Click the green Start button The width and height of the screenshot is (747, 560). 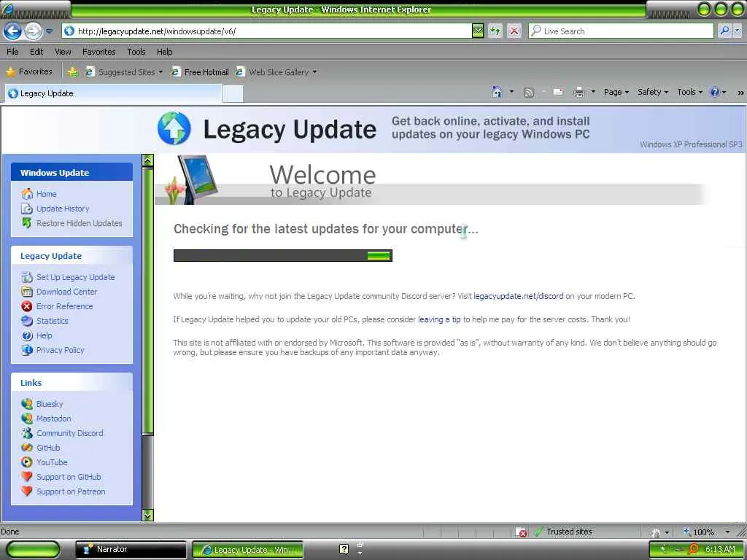tap(34, 550)
